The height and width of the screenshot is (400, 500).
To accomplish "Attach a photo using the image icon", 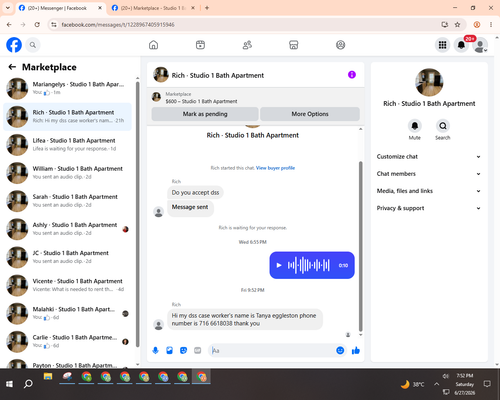I will [x=169, y=350].
